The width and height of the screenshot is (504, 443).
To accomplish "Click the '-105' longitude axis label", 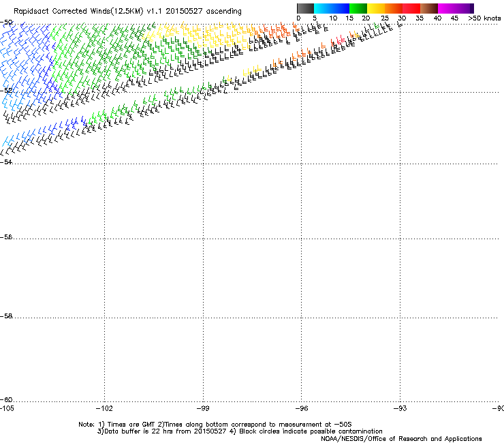I will coord(7,408).
